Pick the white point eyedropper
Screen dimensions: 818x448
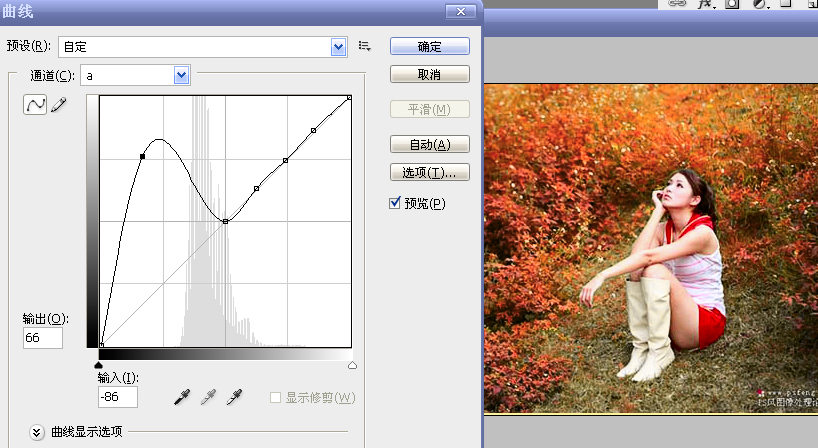pyautogui.click(x=234, y=397)
